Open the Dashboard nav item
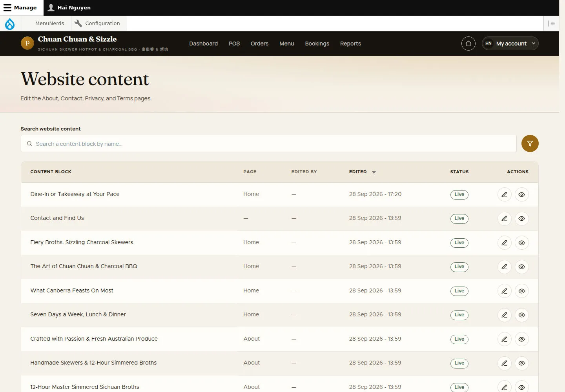 (203, 44)
